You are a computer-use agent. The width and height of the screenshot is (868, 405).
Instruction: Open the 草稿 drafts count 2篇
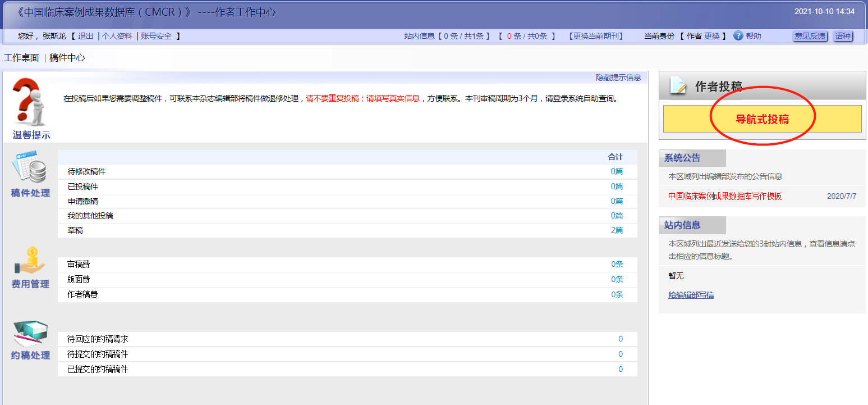tap(617, 230)
